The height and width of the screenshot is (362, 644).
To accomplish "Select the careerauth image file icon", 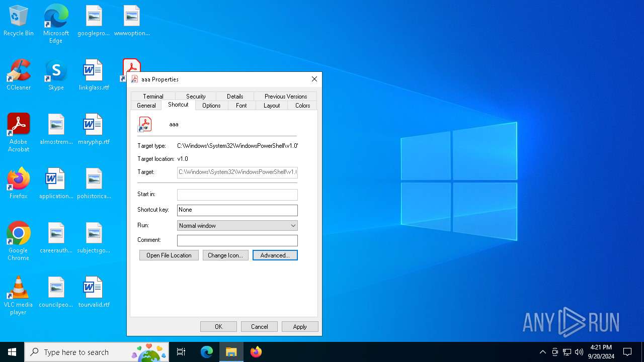I will pyautogui.click(x=56, y=238).
